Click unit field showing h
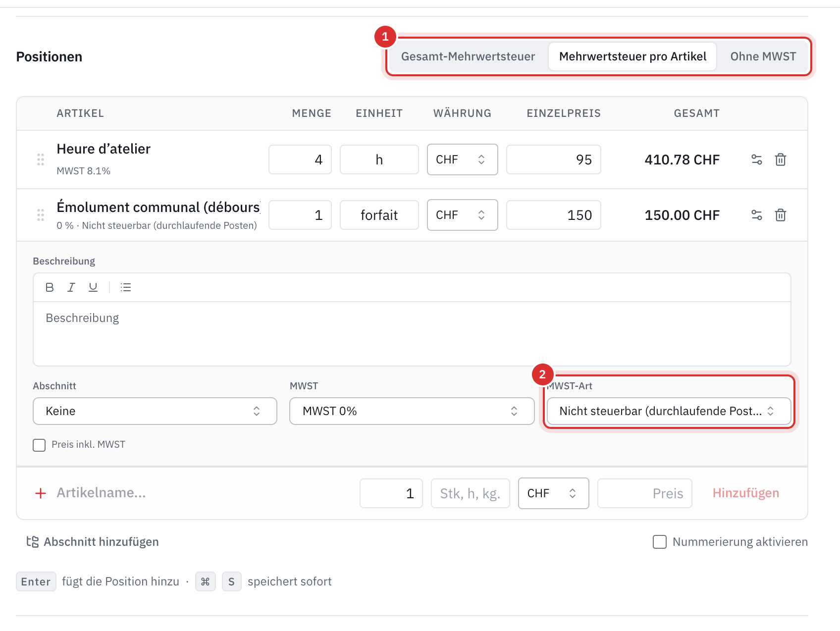 (x=379, y=159)
